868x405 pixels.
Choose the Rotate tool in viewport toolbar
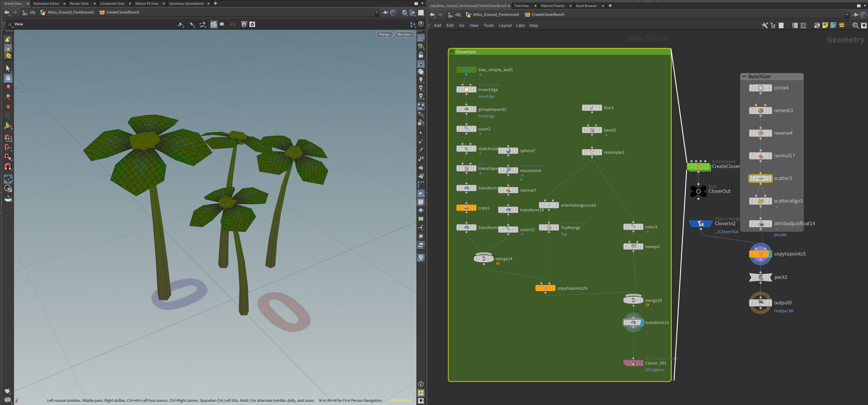pyautogui.click(x=8, y=97)
